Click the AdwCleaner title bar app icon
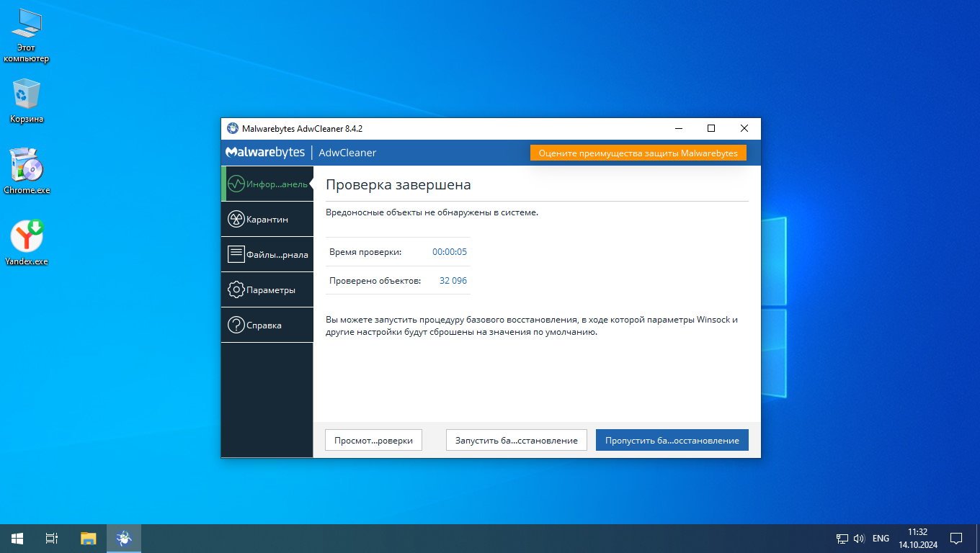Image resolution: width=980 pixels, height=553 pixels. click(233, 128)
